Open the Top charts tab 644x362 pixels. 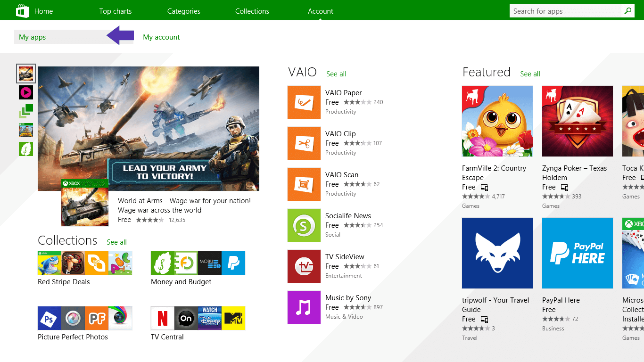(x=116, y=11)
